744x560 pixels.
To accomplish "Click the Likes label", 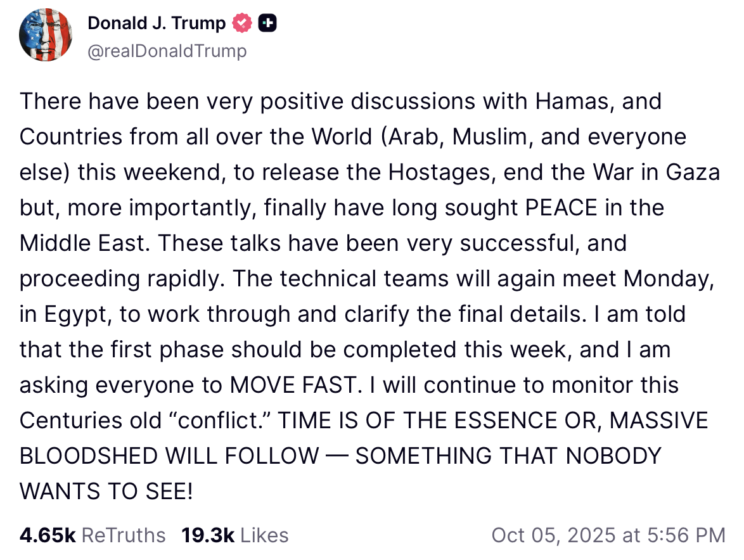I will [264, 535].
